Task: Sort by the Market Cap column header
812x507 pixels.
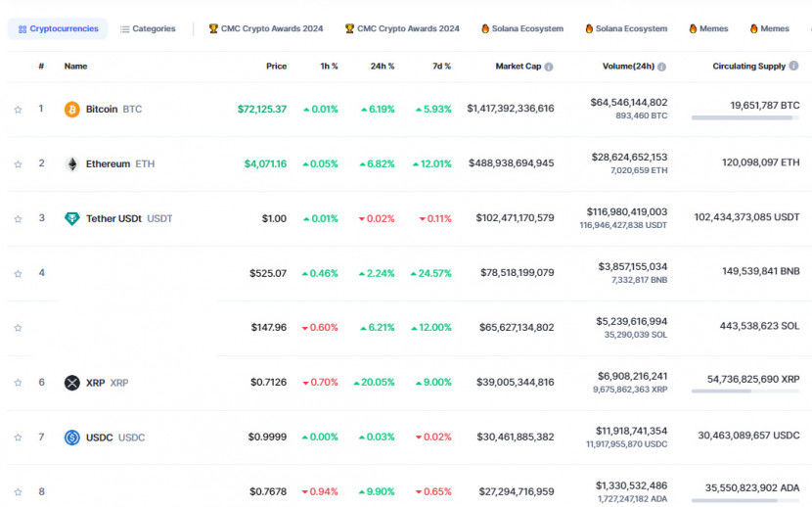Action: pyautogui.click(x=518, y=67)
